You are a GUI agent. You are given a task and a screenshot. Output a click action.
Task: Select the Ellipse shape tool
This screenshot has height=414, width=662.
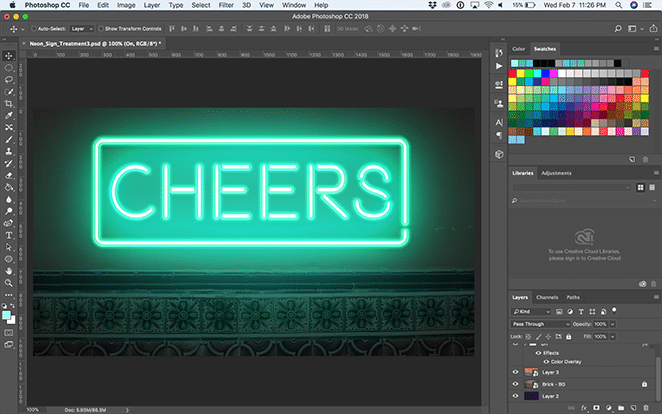8,259
